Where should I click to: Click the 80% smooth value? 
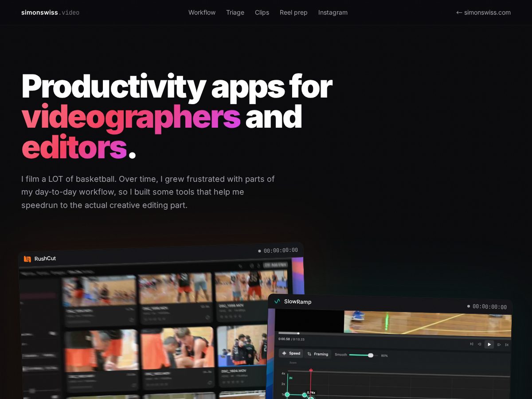click(384, 356)
